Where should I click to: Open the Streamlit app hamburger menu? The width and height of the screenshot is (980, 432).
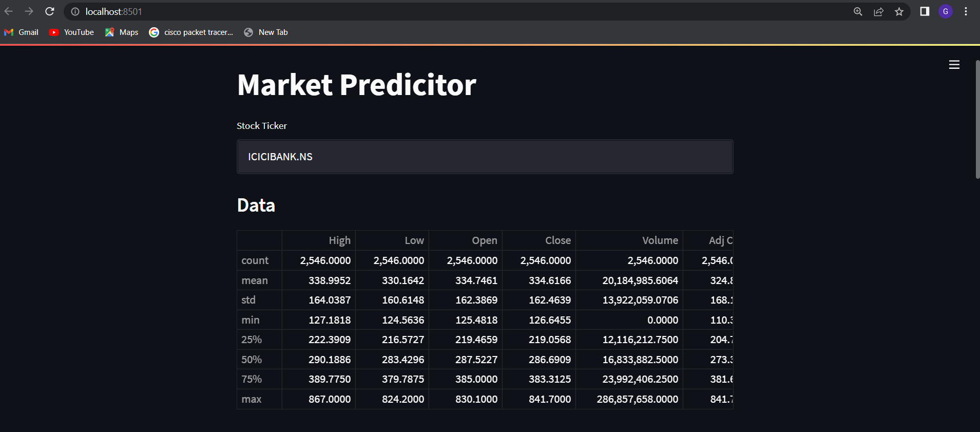point(954,64)
